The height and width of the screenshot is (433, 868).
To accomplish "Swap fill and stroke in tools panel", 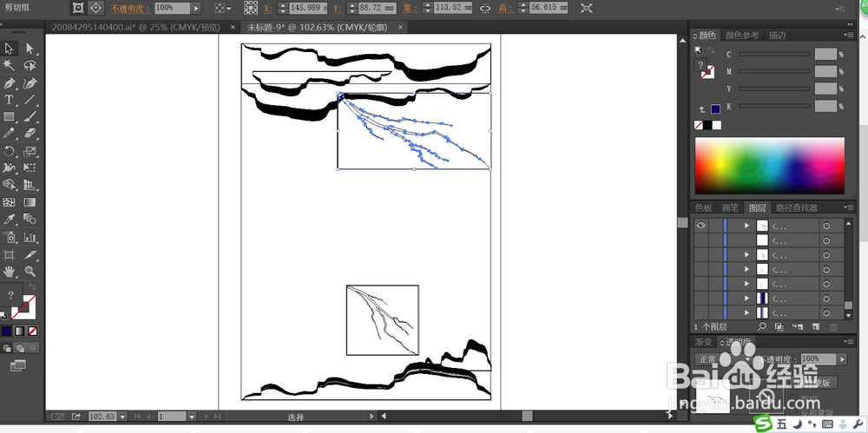I will tap(32, 287).
